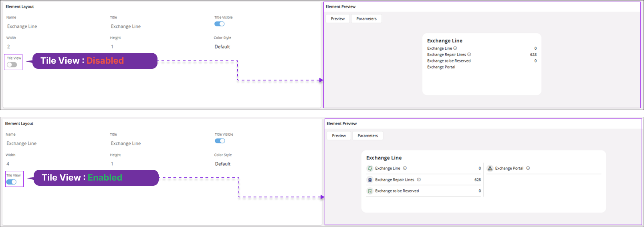Image resolution: width=644 pixels, height=227 pixels.
Task: Enable the Tile View switch that is off
Action: [12, 65]
